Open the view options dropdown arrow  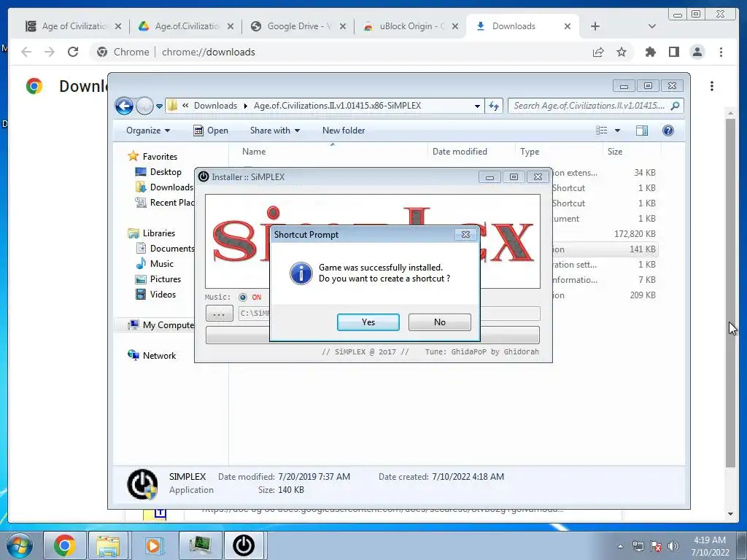(x=617, y=131)
